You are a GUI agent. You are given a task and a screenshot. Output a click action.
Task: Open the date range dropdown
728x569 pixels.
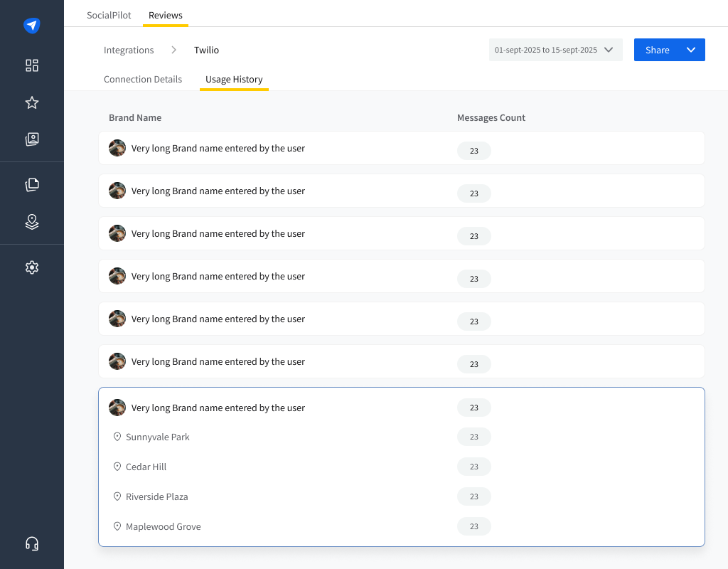pos(555,50)
